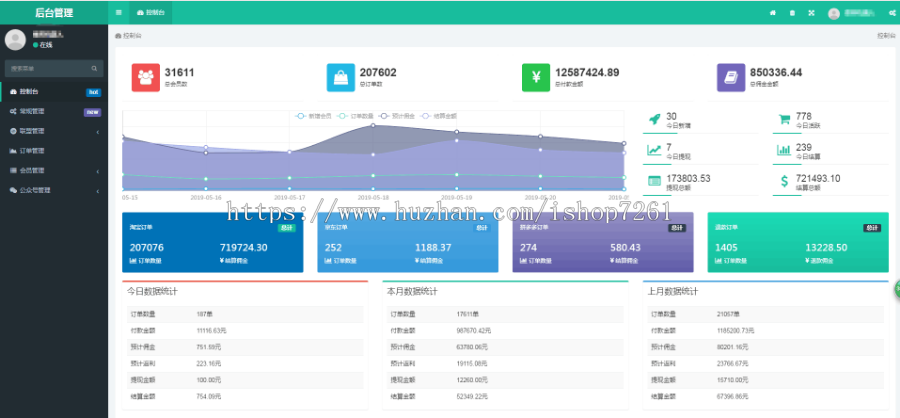Toggle the 订单数量 series in chart legend

[355, 116]
